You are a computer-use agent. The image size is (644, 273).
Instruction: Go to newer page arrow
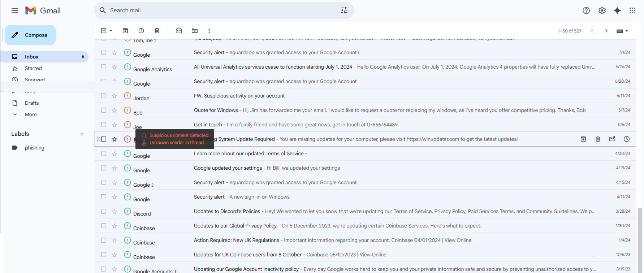[x=592, y=31]
